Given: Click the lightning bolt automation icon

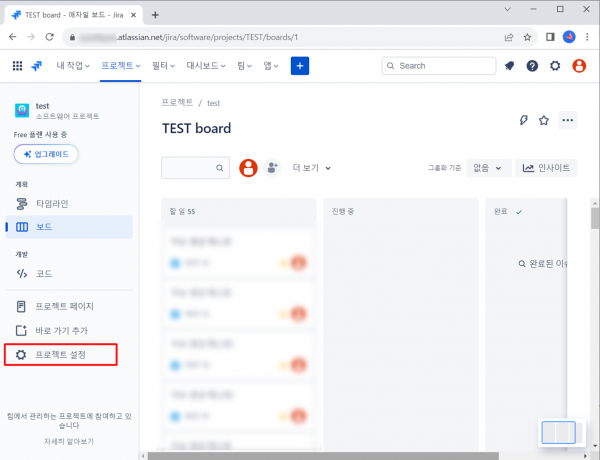Looking at the screenshot, I should (x=522, y=120).
